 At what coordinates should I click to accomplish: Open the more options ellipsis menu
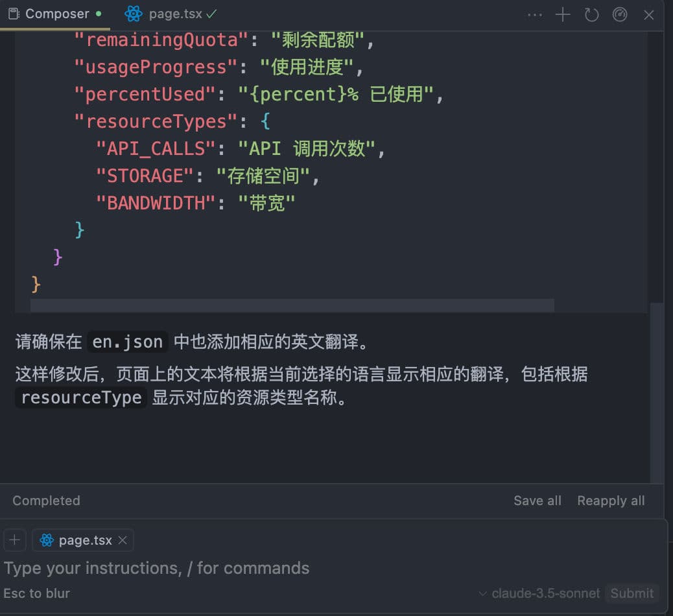(534, 14)
